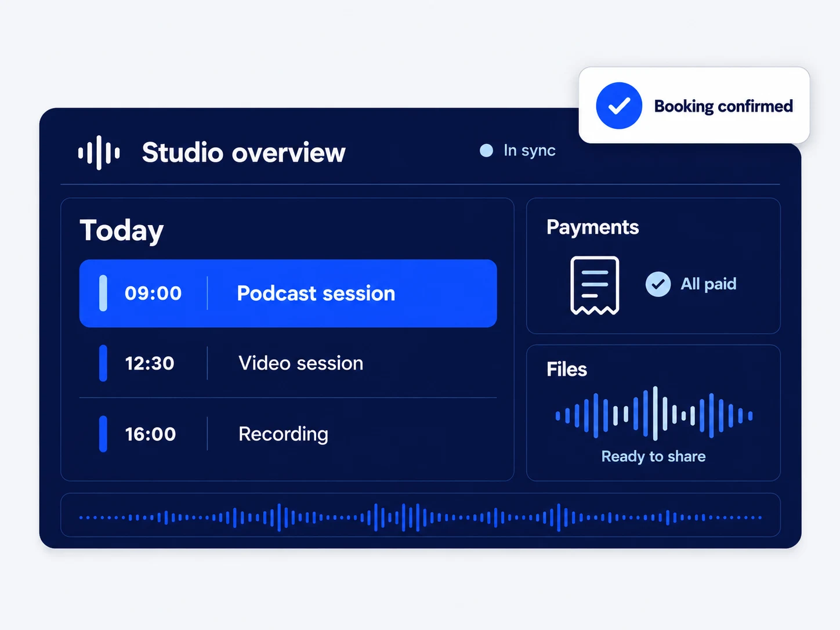Open the Files waveform preview
Screen dimensions: 840x630
pos(654,414)
